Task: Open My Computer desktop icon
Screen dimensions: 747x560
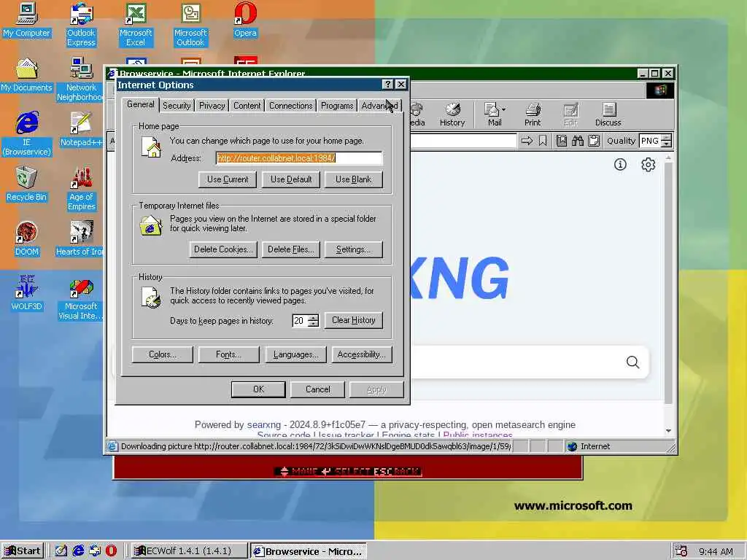Action: point(26,20)
